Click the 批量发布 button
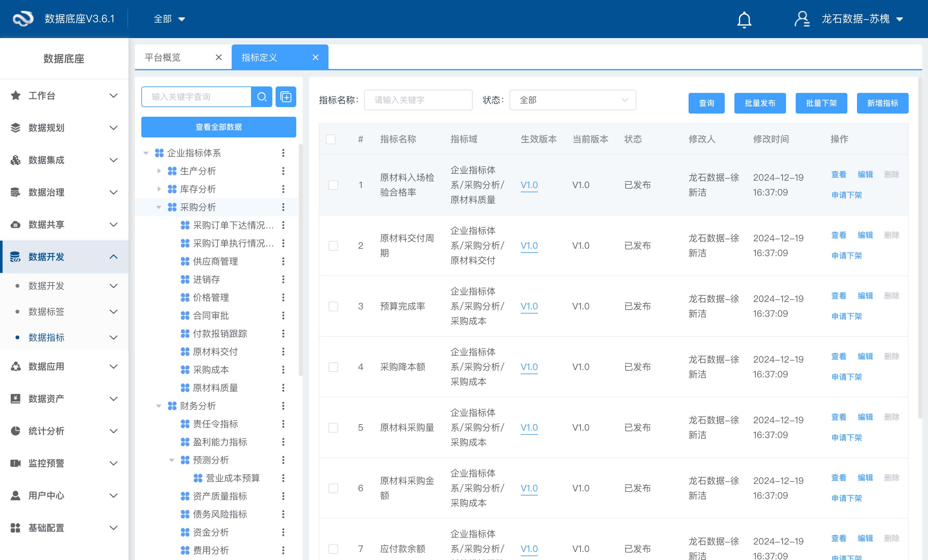 (x=760, y=103)
